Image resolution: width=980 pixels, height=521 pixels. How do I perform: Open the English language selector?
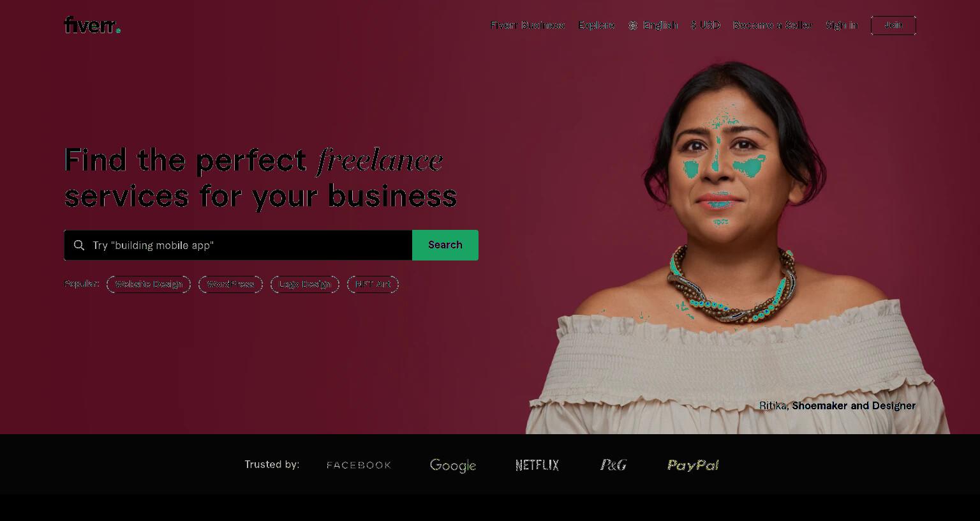point(653,26)
